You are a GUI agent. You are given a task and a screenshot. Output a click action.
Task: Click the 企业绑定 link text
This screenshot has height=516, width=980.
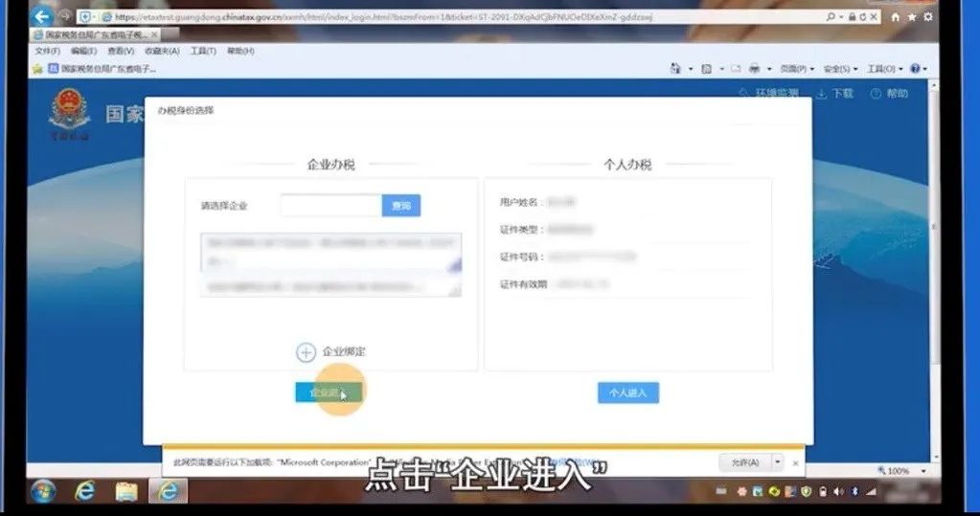coord(344,351)
